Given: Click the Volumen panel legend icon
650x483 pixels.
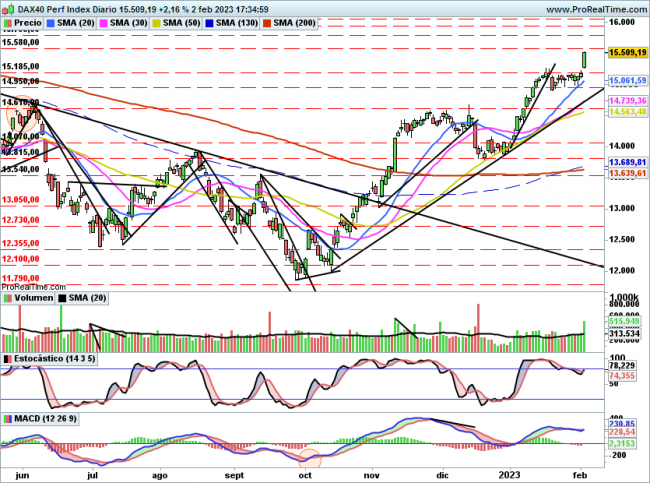Looking at the screenshot, I should pos(7,298).
